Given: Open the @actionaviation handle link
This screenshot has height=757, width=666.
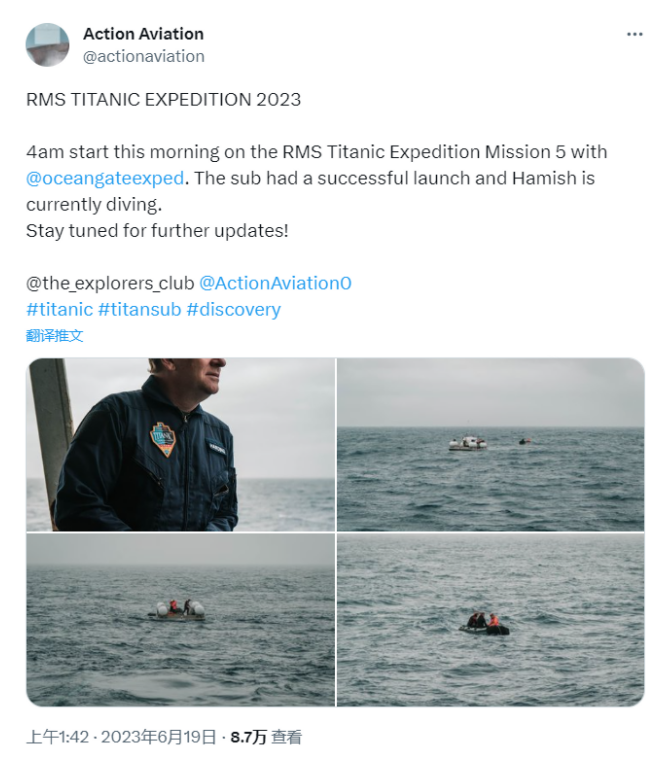Looking at the screenshot, I should tap(144, 56).
